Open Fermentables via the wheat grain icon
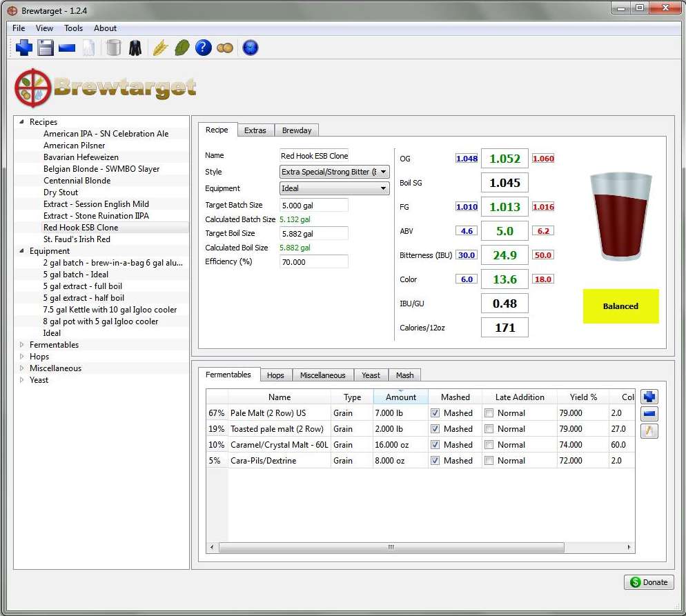686x616 pixels. pyautogui.click(x=160, y=48)
